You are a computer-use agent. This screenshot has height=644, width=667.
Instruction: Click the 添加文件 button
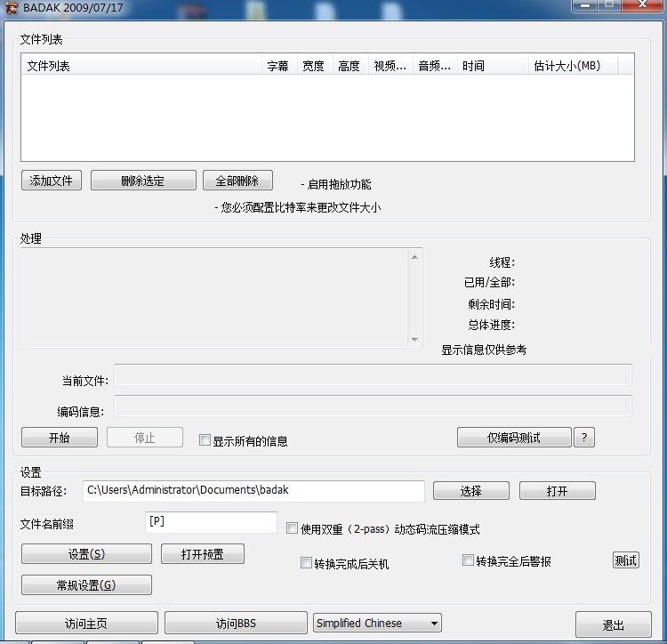51,181
